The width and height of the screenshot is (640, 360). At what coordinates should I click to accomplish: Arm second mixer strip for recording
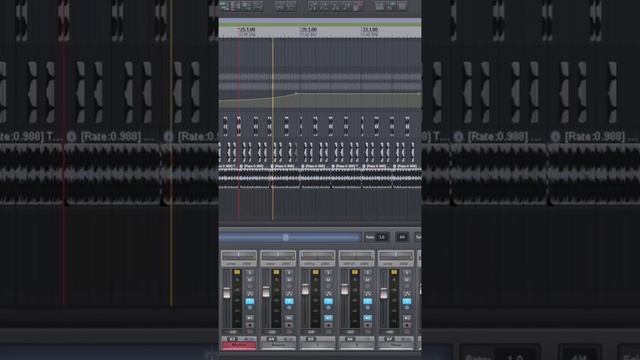(289, 325)
